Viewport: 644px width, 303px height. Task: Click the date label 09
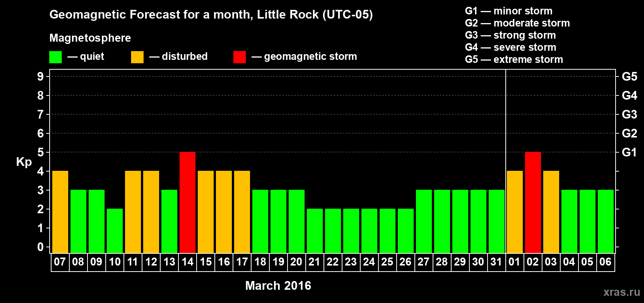[96, 262]
